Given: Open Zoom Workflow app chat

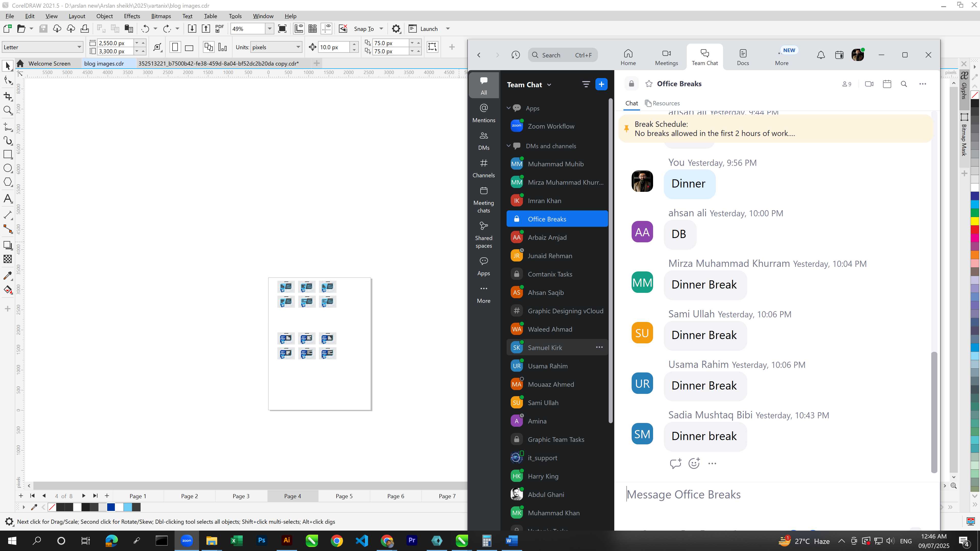Looking at the screenshot, I should coord(557,126).
